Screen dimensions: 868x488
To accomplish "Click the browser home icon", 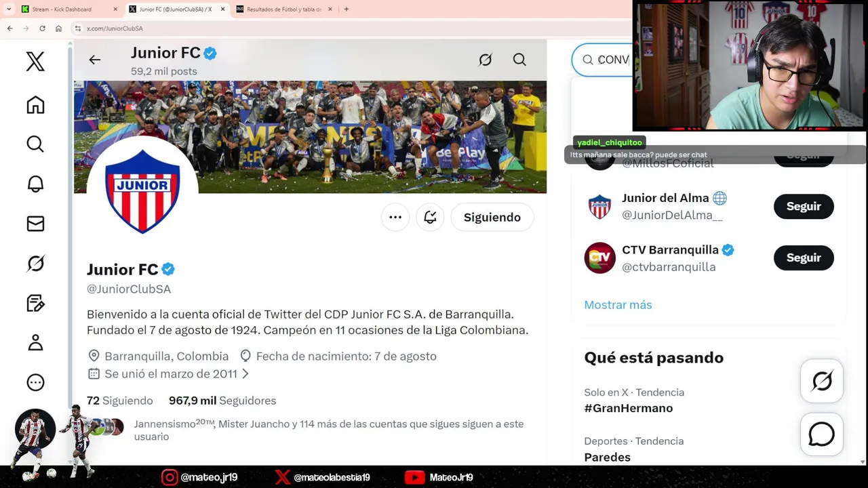I will pyautogui.click(x=58, y=28).
